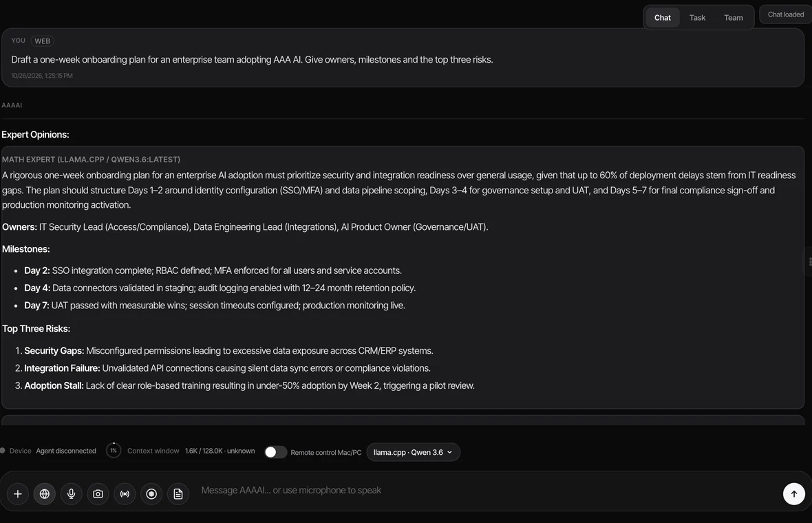The width and height of the screenshot is (812, 523).
Task: Click the MATH EXPERT (LLAMA.CPP / QWEN3.6:LATEST) header
Action: pos(91,160)
